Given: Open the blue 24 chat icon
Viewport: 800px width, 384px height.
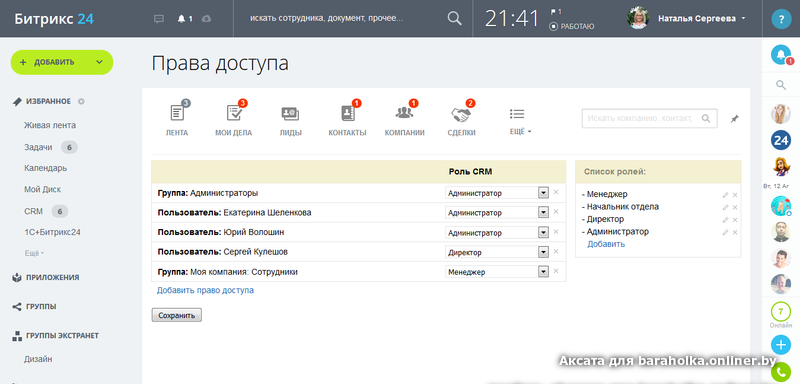Looking at the screenshot, I should pos(781,140).
